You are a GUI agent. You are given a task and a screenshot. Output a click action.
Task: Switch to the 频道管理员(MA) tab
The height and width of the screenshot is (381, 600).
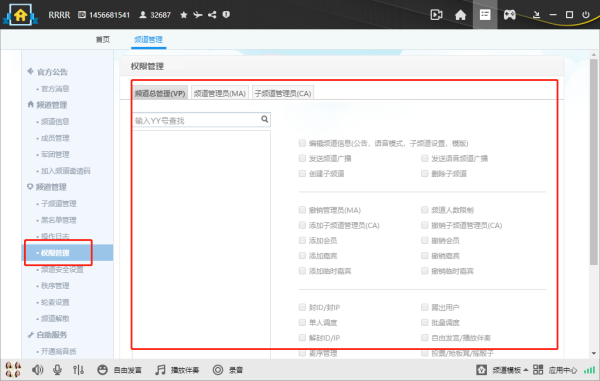pyautogui.click(x=220, y=93)
